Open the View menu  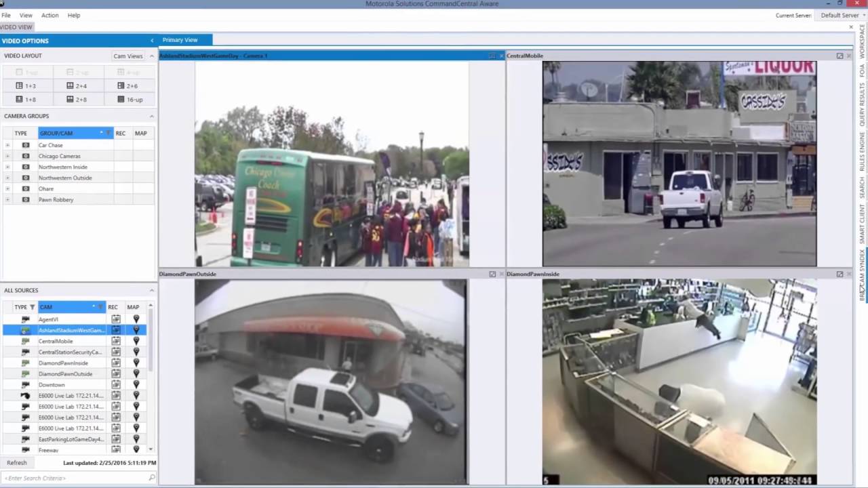(x=26, y=15)
